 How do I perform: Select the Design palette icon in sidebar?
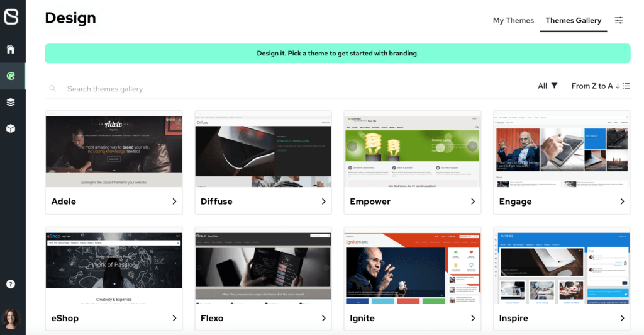(11, 76)
